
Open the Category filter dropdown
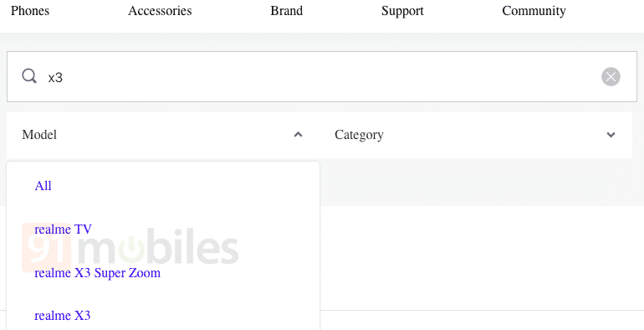click(476, 135)
